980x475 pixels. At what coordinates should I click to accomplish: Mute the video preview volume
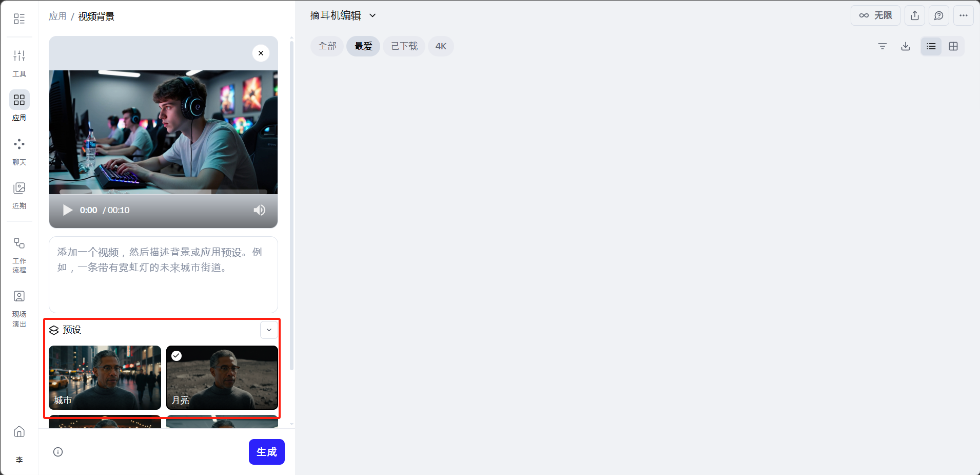click(x=260, y=210)
